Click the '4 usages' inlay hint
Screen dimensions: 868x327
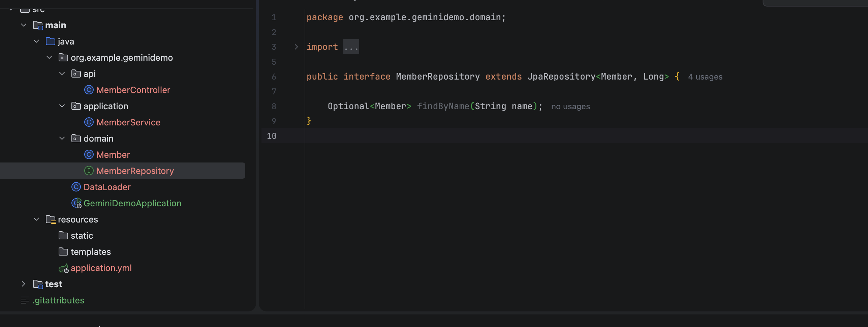705,77
